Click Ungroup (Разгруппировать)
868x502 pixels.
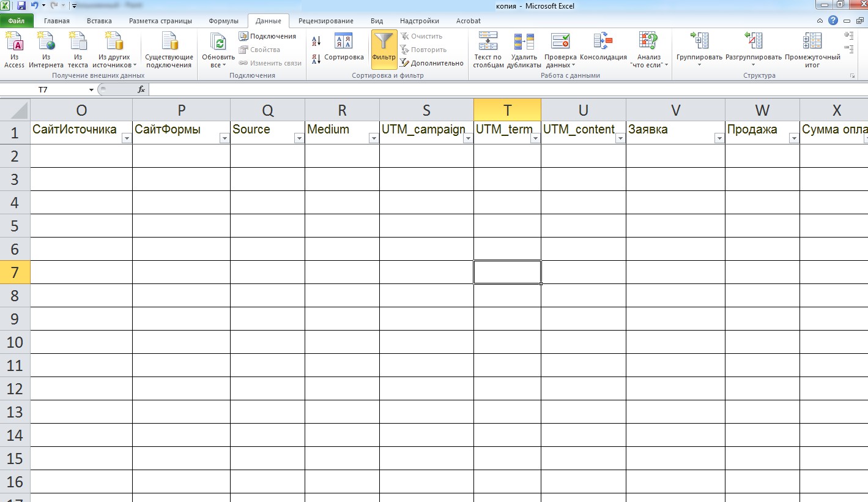pos(754,50)
